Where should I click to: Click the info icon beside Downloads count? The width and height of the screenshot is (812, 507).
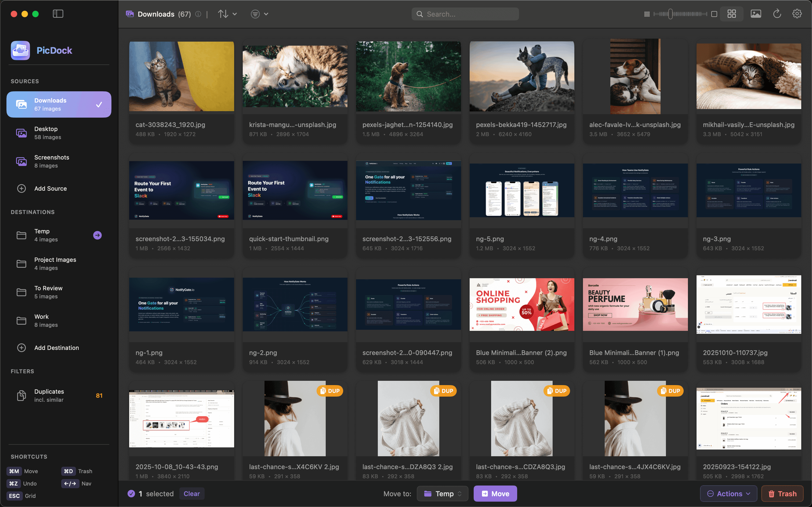[x=198, y=14]
